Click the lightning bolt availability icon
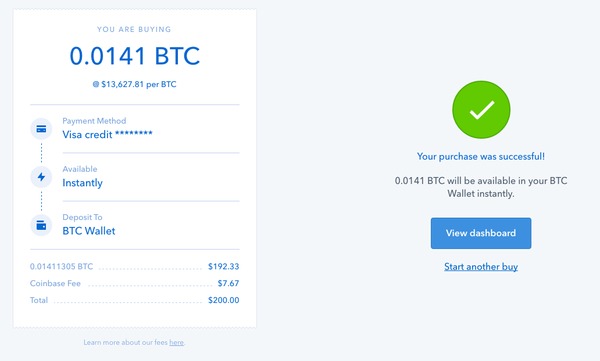 [41, 177]
